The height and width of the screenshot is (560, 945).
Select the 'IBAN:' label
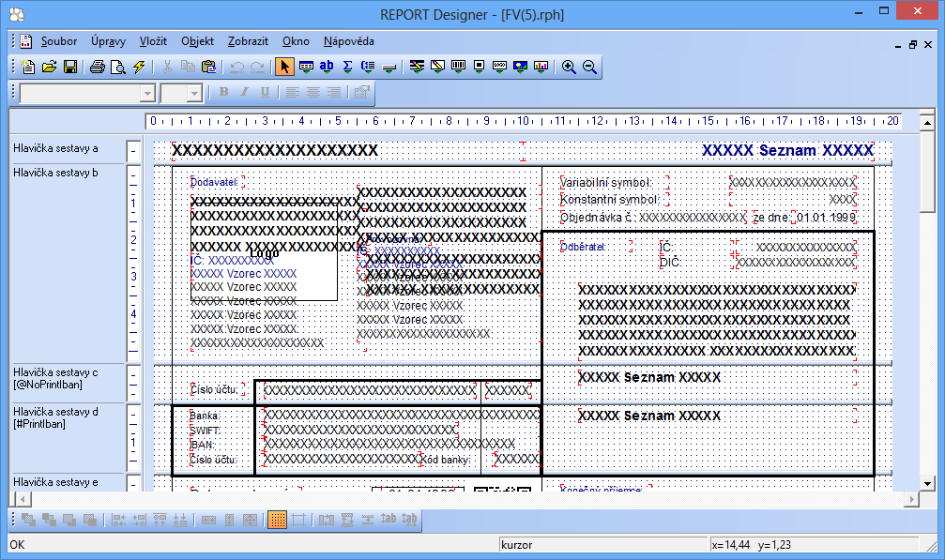point(202,445)
